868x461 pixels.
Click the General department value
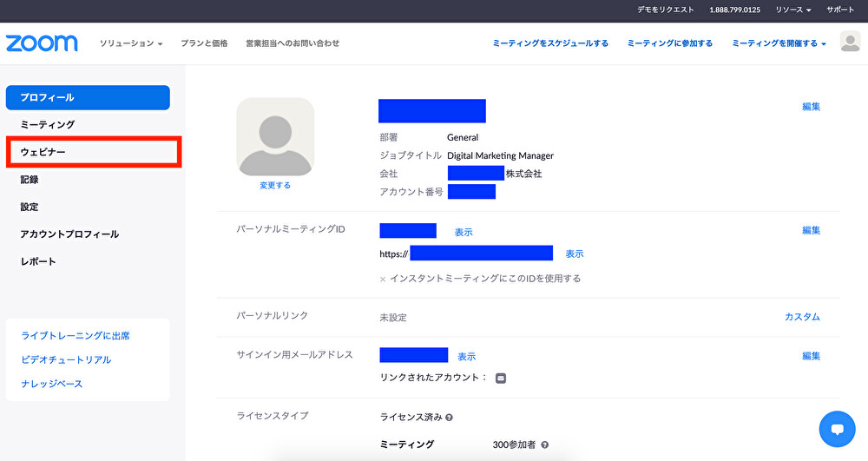click(x=463, y=137)
